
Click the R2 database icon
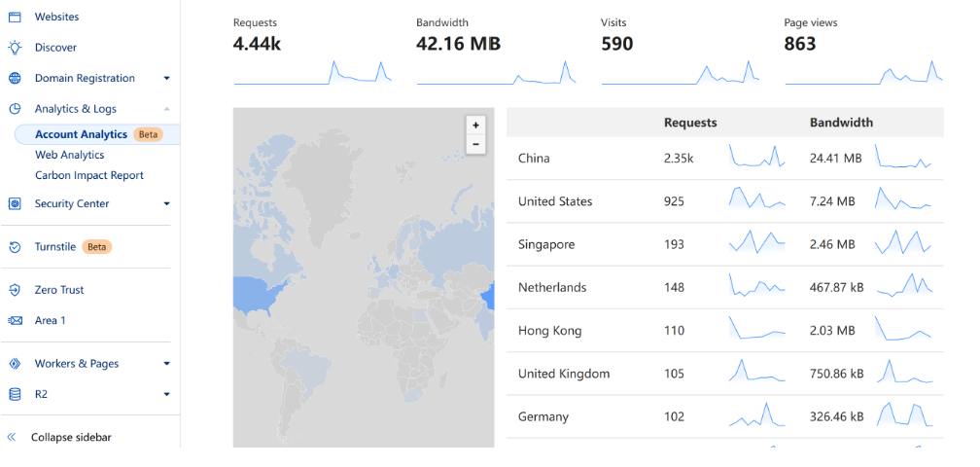(15, 394)
